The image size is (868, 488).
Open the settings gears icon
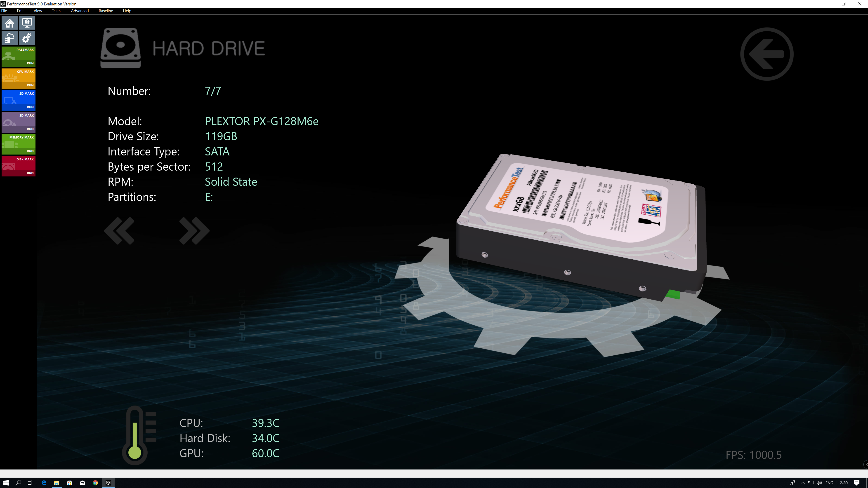pos(27,38)
